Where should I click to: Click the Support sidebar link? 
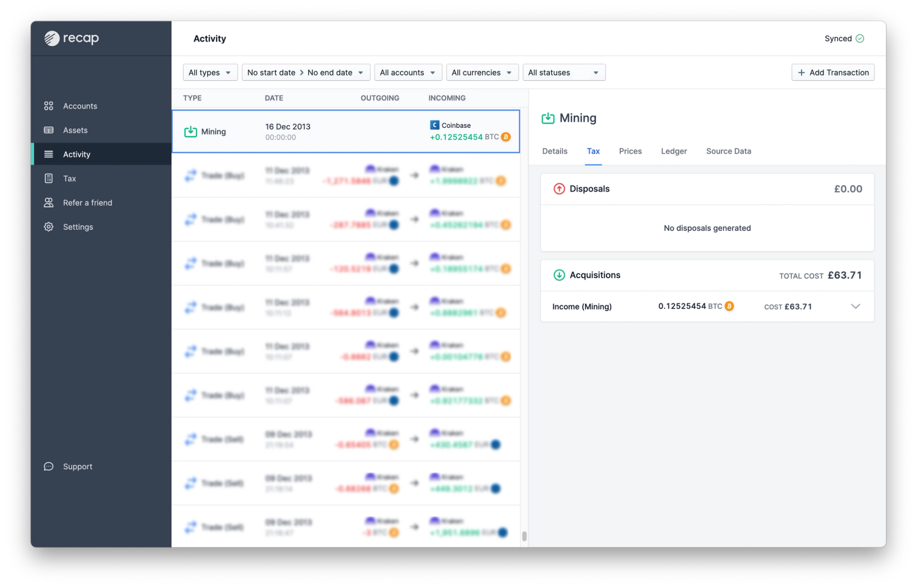[77, 466]
